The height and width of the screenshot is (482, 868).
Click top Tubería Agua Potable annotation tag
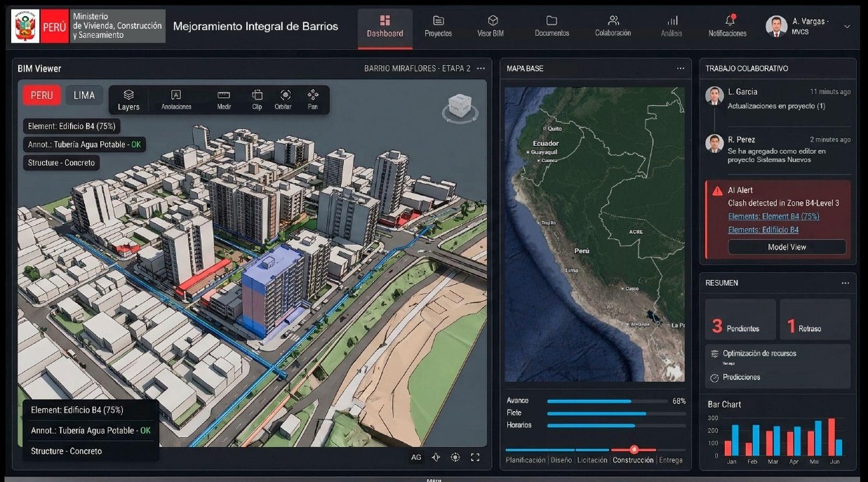pyautogui.click(x=84, y=145)
